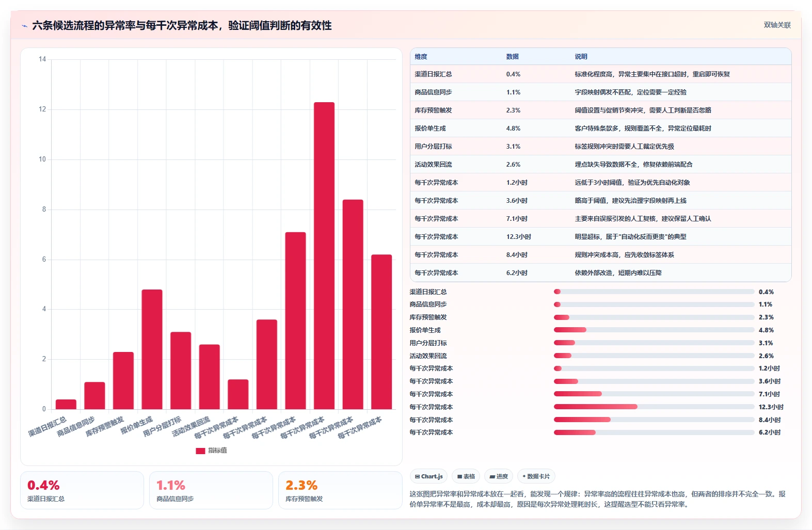Click the note 标签规则冲突时需要人工裁定优先级
Image resolution: width=812 pixels, height=530 pixels.
pyautogui.click(x=624, y=147)
